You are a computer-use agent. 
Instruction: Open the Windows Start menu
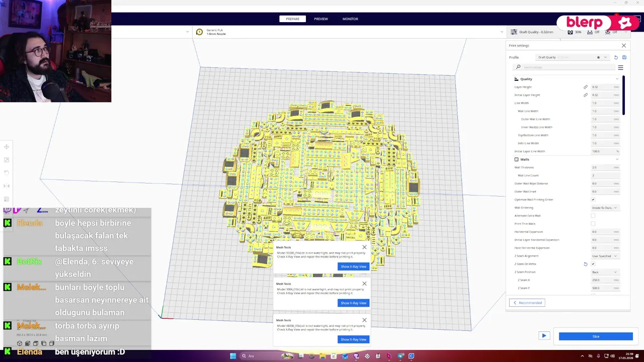point(233,356)
